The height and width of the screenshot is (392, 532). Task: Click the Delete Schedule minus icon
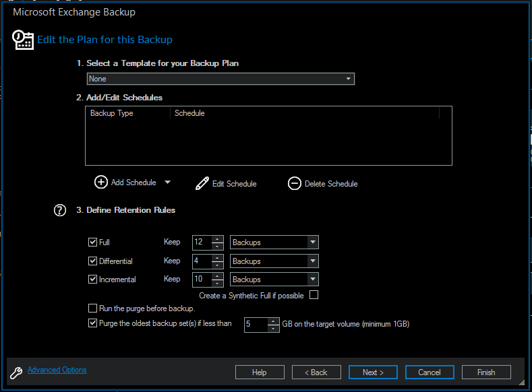pos(294,183)
